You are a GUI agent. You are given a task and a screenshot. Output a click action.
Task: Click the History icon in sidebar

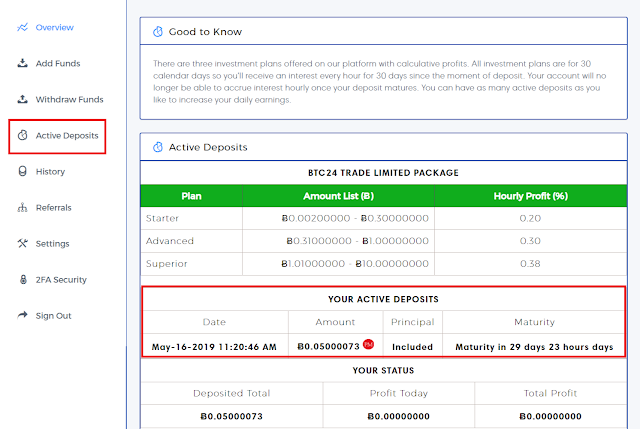[x=22, y=171]
